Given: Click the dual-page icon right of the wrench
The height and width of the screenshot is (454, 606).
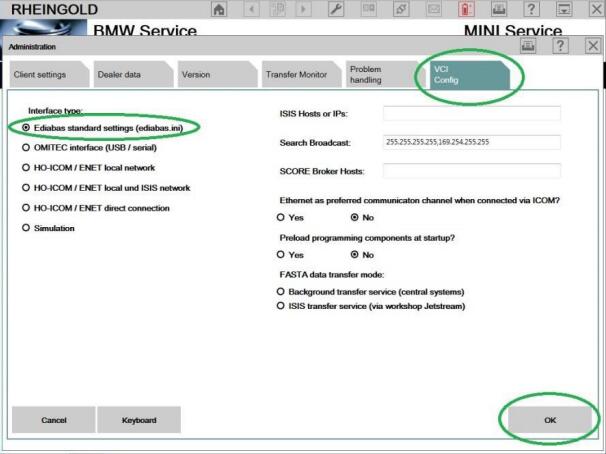Looking at the screenshot, I should pyautogui.click(x=369, y=9).
